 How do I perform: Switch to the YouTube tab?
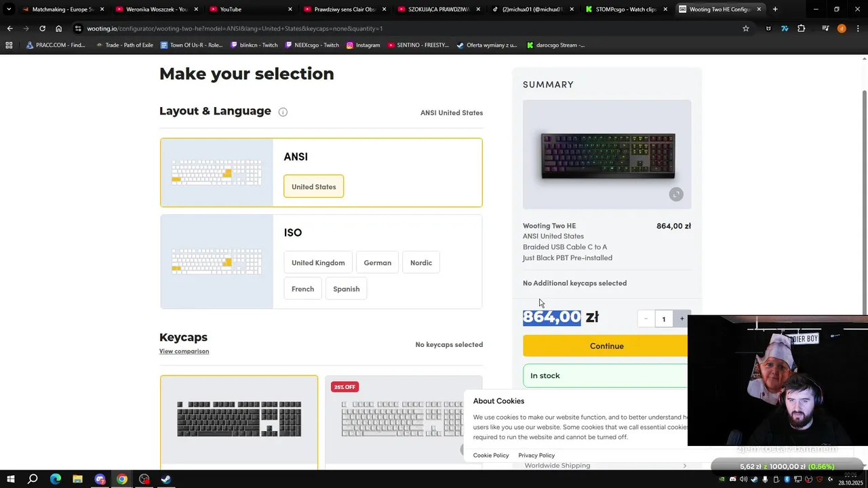(251, 9)
